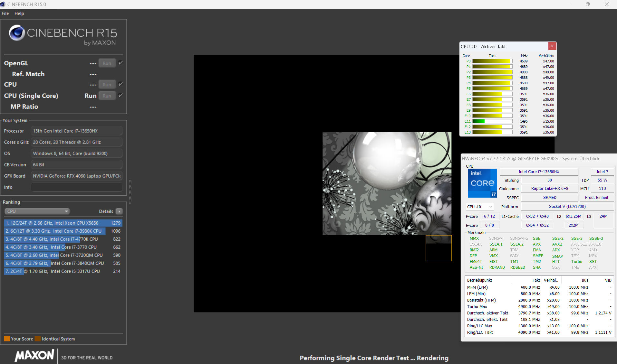Click the Cinebench R15 sphere logo

17,33
